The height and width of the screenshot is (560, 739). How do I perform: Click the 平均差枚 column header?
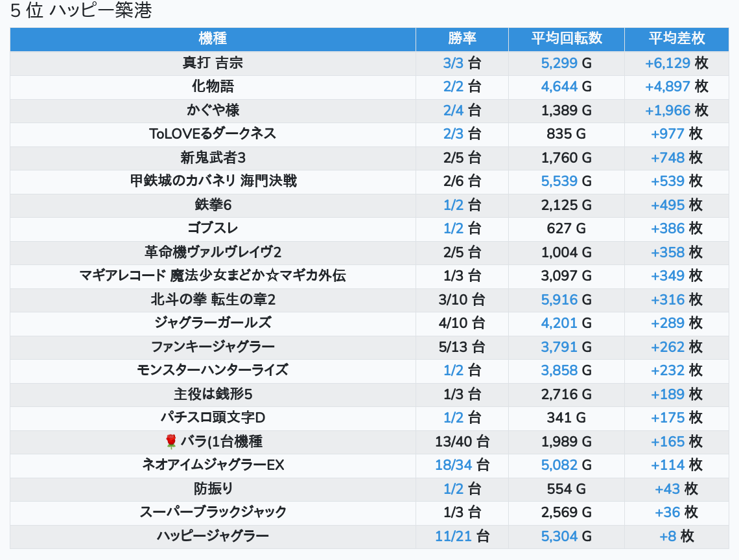(676, 38)
